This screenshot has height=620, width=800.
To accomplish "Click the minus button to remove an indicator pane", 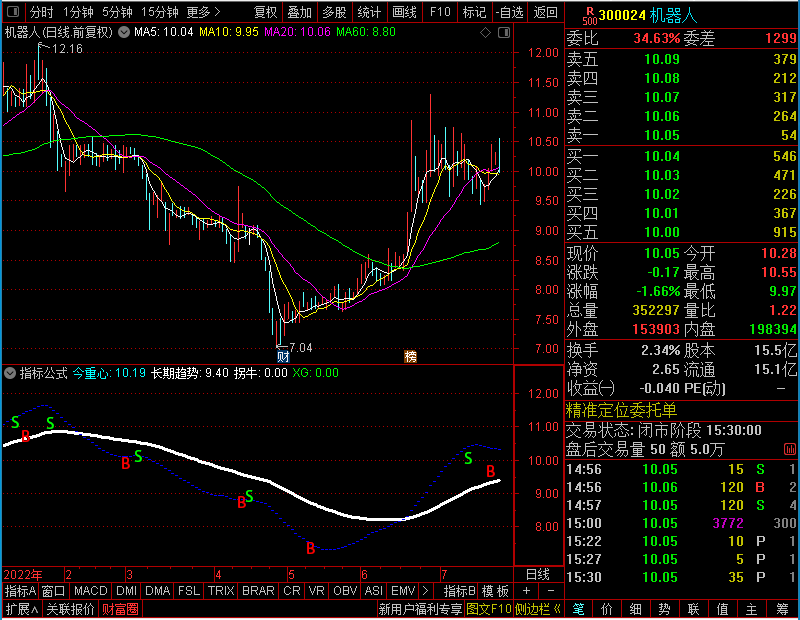I will pos(551,591).
